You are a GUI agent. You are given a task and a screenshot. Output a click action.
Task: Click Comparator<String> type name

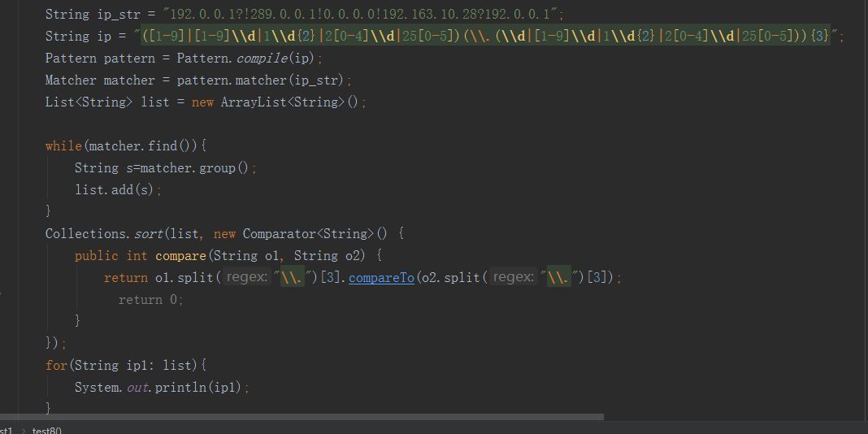[308, 233]
